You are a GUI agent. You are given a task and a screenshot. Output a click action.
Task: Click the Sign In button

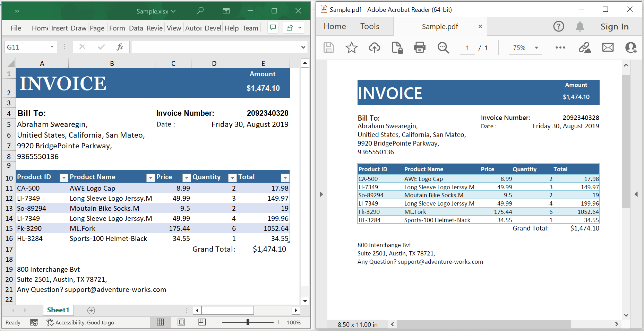pyautogui.click(x=614, y=27)
